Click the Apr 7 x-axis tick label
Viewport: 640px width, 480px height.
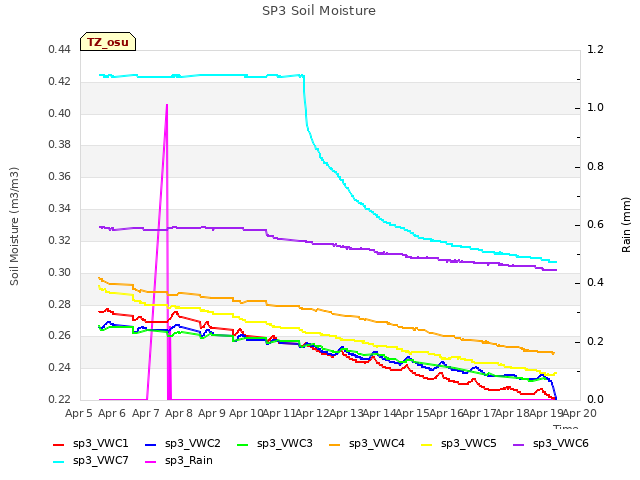pyautogui.click(x=145, y=413)
